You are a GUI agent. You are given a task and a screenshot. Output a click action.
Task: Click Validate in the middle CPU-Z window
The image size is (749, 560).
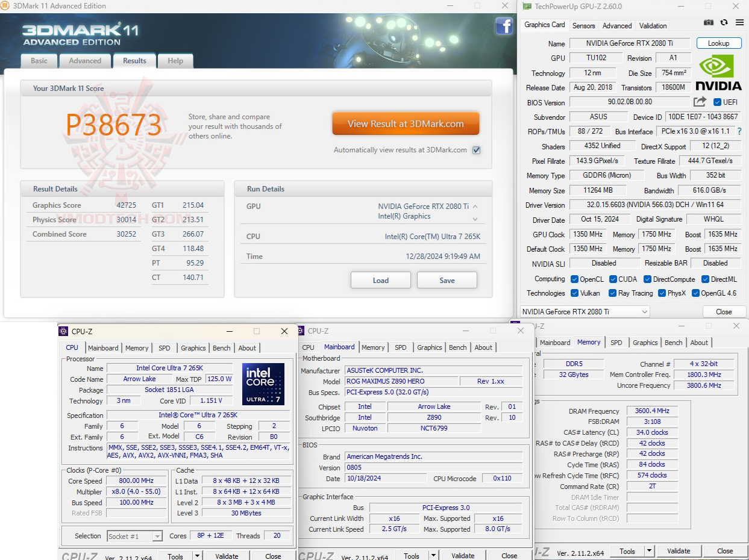pos(463,556)
